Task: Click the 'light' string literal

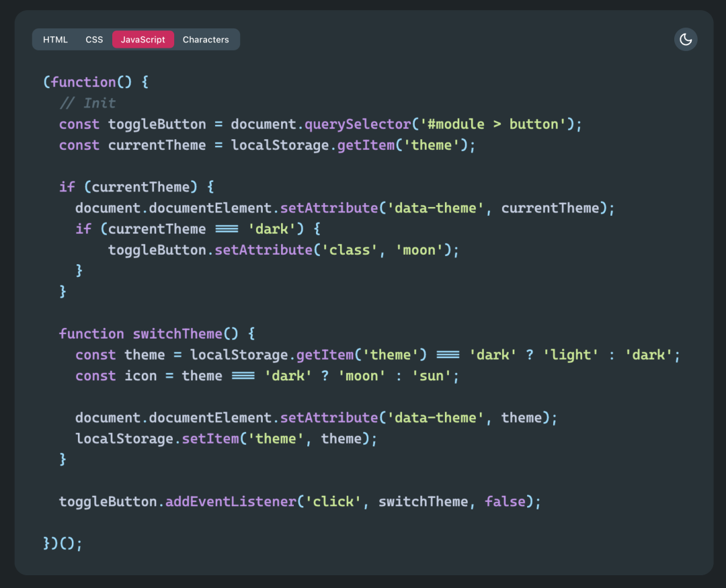Action: 571,355
